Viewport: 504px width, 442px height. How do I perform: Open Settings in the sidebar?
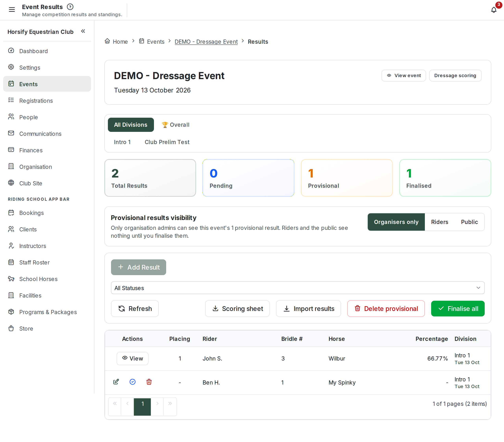(x=47, y=68)
